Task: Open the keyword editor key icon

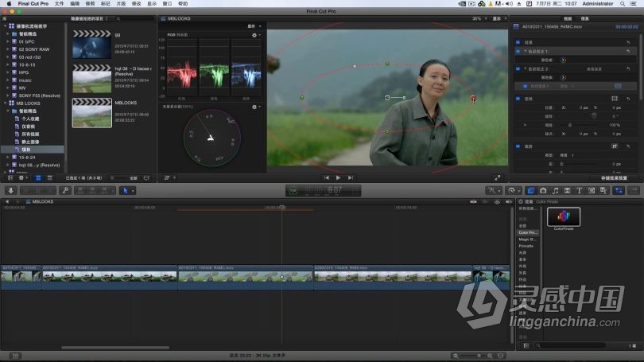Action: click(x=65, y=191)
